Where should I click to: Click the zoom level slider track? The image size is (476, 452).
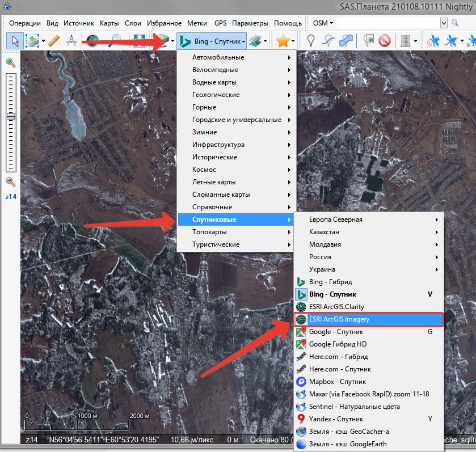click(x=11, y=122)
